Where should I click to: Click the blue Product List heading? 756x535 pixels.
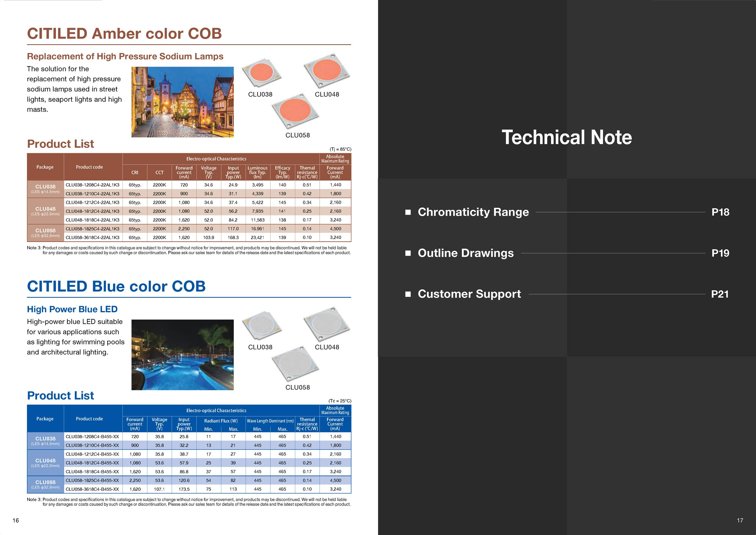pyautogui.click(x=60, y=396)
